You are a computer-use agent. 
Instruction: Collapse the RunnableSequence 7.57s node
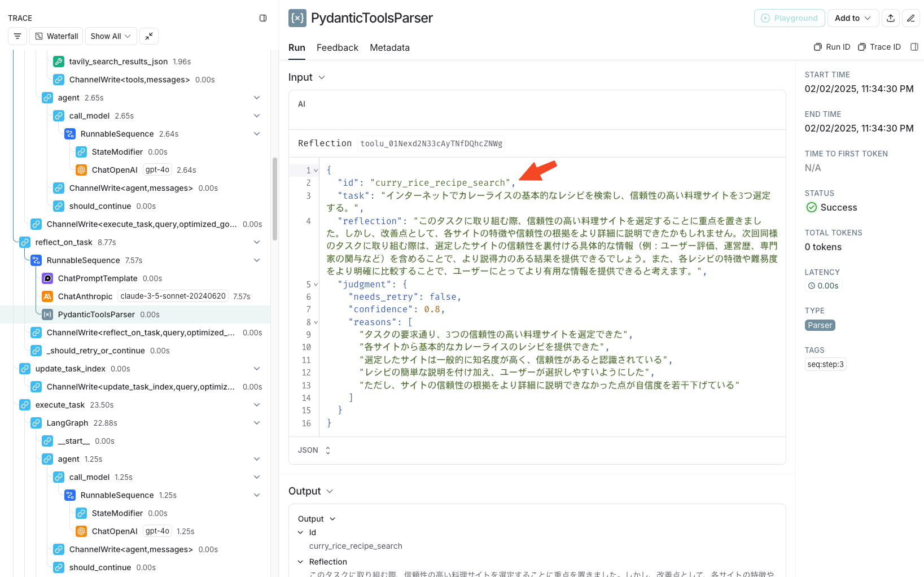257,260
